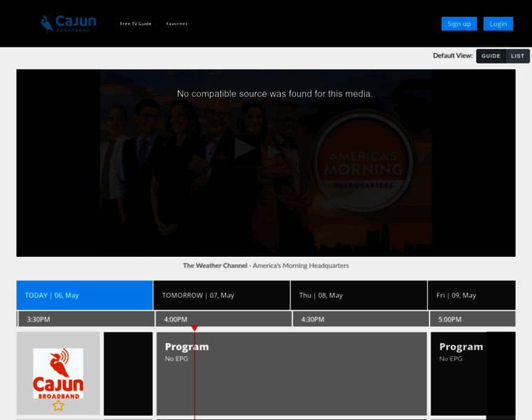Switch default view to GUIDE
Viewport: 532px width, 420px height.
(491, 56)
